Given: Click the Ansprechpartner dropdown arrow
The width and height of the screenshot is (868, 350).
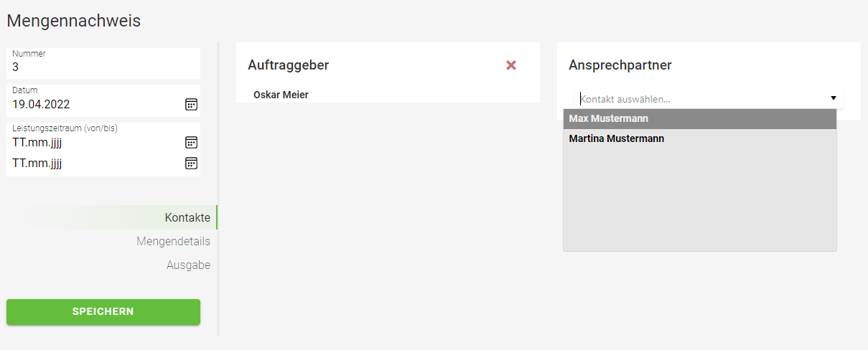Looking at the screenshot, I should point(834,98).
